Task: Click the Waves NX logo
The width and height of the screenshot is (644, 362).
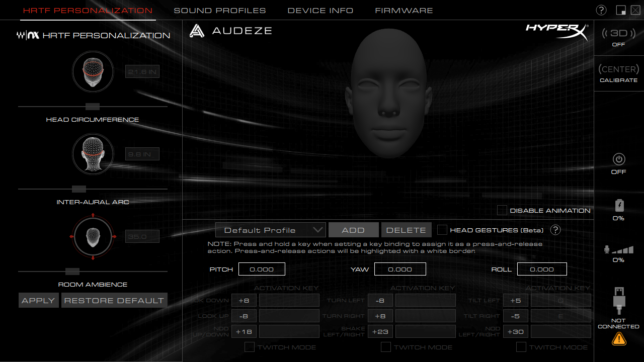Action: click(x=28, y=36)
